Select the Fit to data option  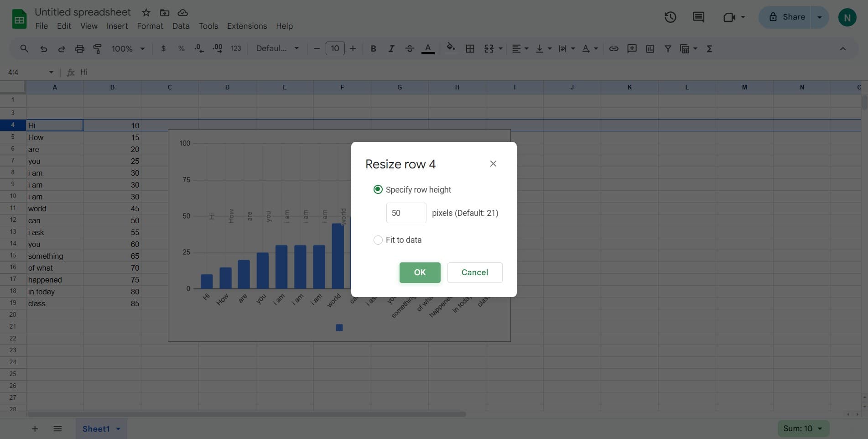[x=378, y=240]
